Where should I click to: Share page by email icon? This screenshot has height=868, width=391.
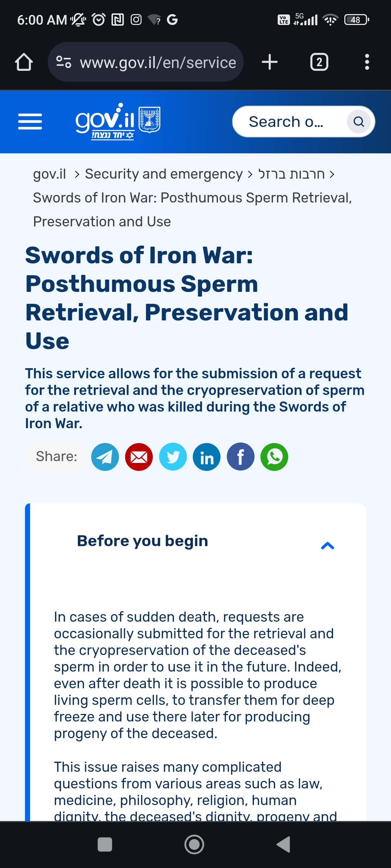point(139,457)
